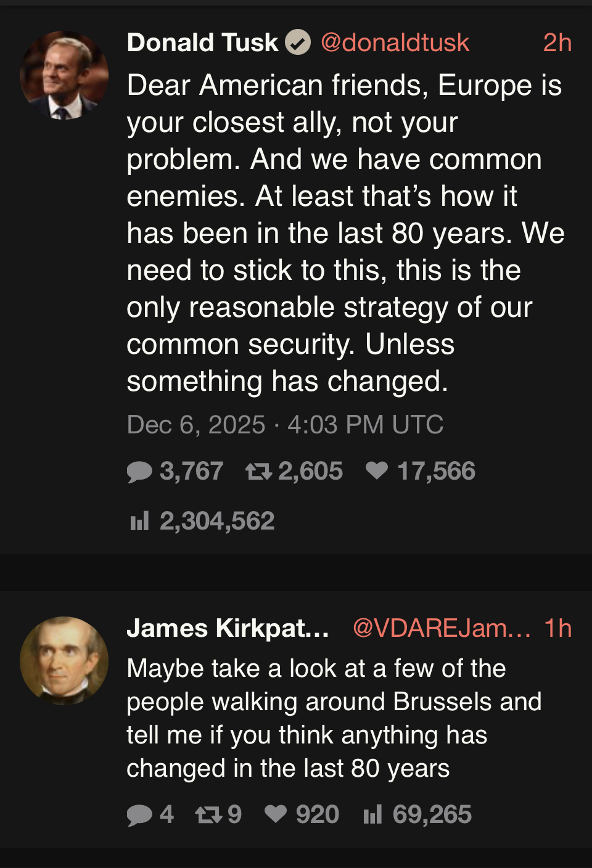This screenshot has height=868, width=592.
Task: Click the Donald Tusk display name
Action: (202, 43)
